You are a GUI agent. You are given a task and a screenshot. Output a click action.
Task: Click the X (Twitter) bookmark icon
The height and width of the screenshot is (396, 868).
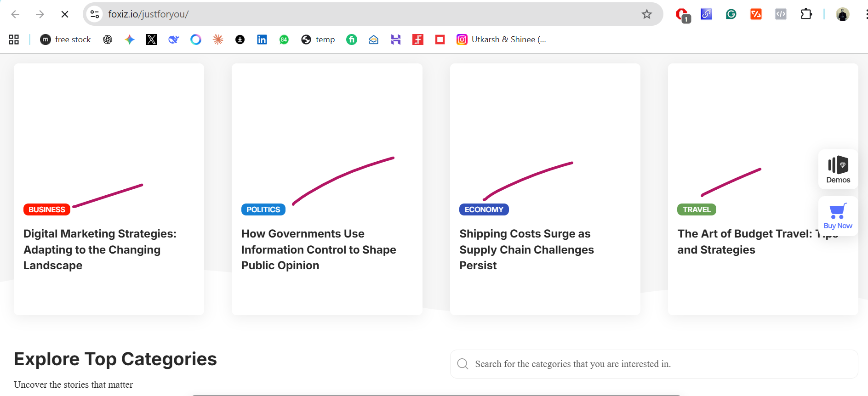tap(152, 40)
